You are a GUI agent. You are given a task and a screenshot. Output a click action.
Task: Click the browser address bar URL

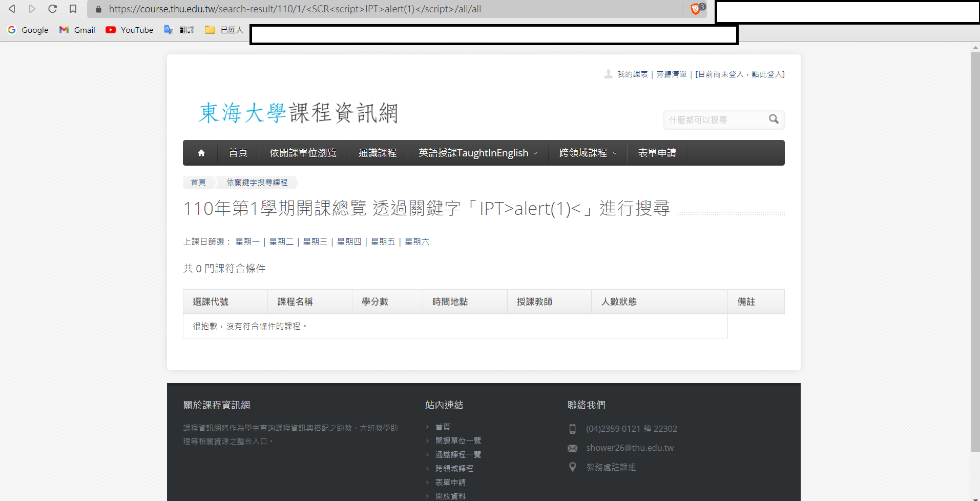pos(295,9)
